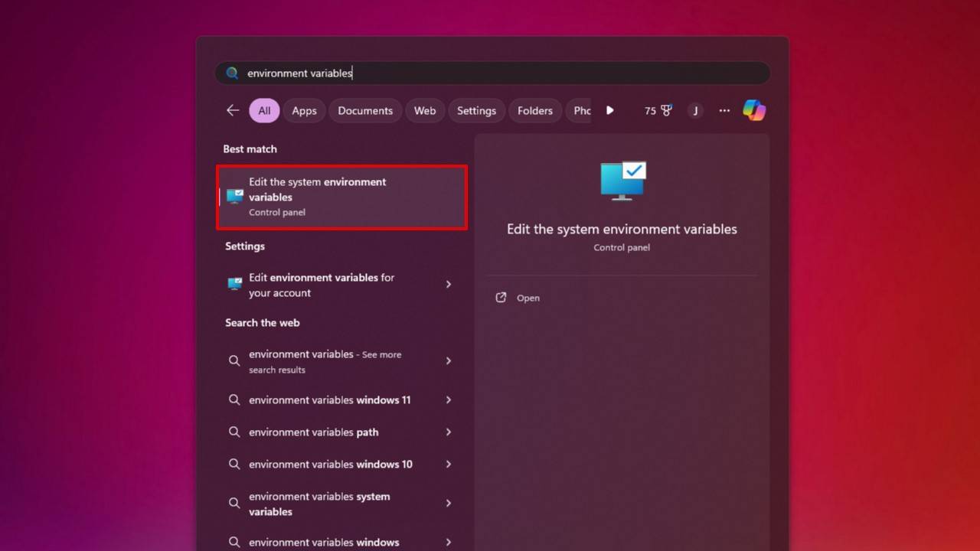
Task: Open the Copilot icon in search header
Action: click(754, 110)
